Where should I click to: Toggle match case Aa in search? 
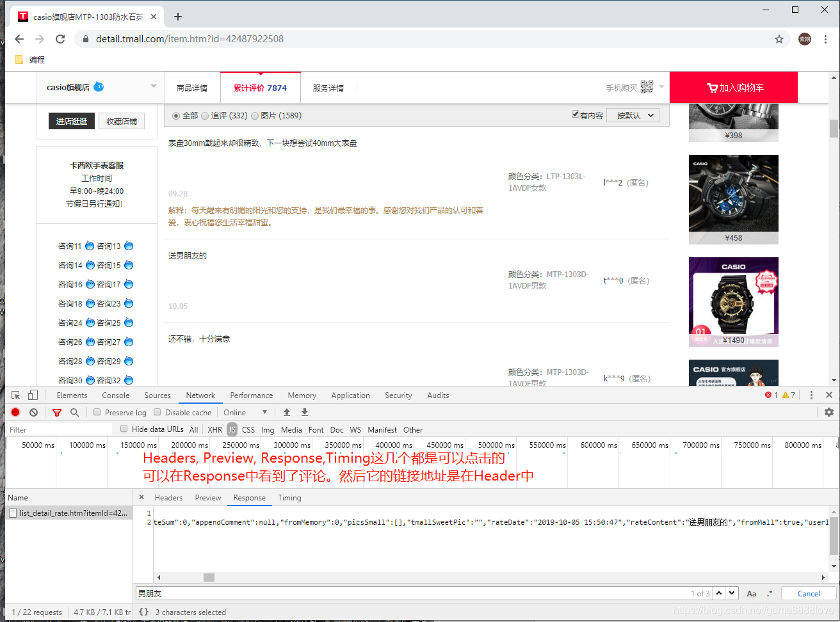tap(752, 593)
